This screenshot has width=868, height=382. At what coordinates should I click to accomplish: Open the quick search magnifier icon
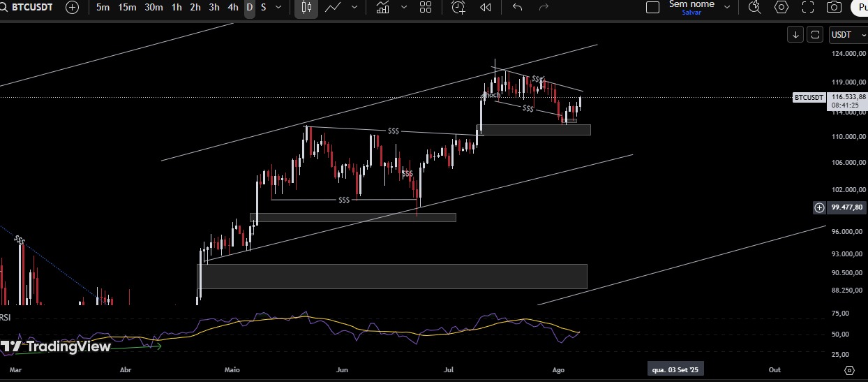754,8
